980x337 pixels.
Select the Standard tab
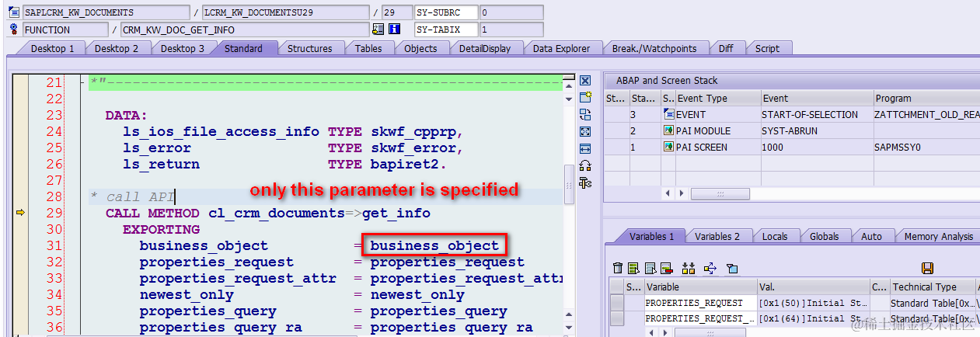point(244,48)
